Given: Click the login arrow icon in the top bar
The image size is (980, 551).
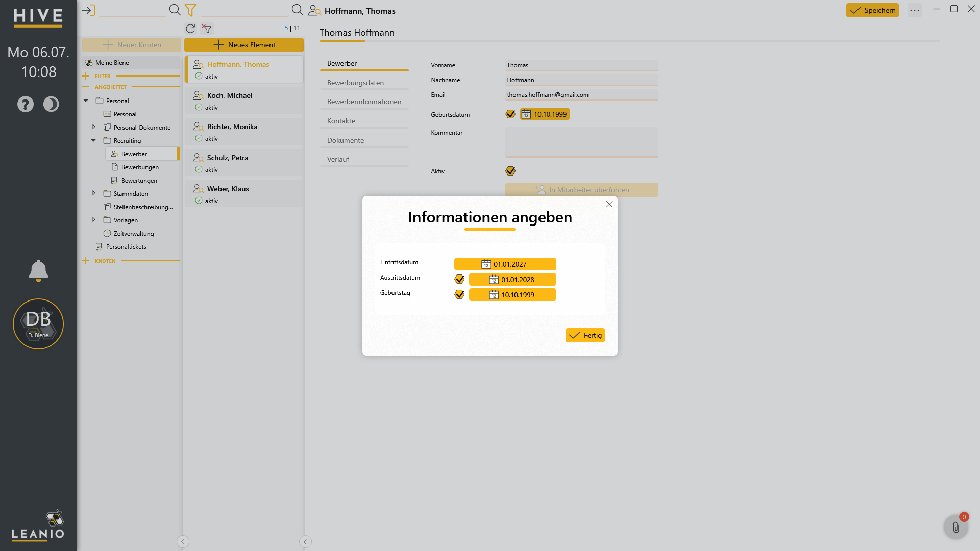Looking at the screenshot, I should [88, 10].
